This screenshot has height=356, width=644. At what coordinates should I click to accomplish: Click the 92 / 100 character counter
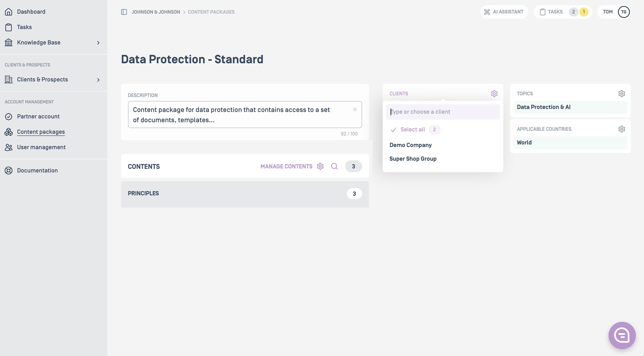click(x=349, y=134)
